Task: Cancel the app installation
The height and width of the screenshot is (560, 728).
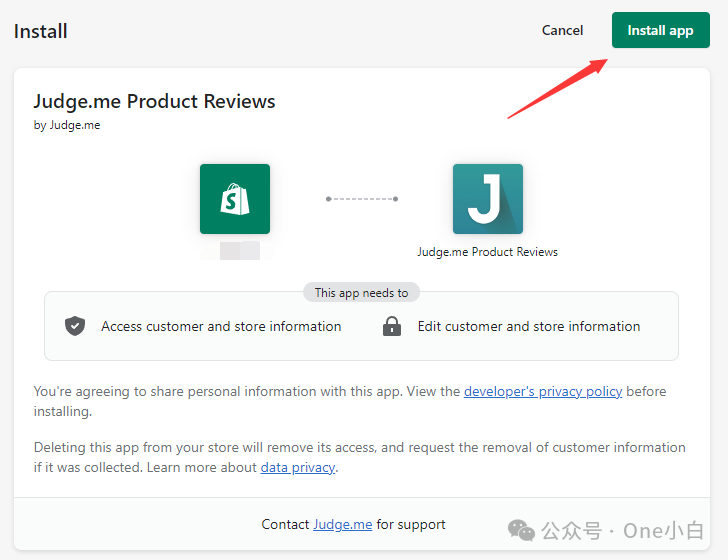Action: 562,30
